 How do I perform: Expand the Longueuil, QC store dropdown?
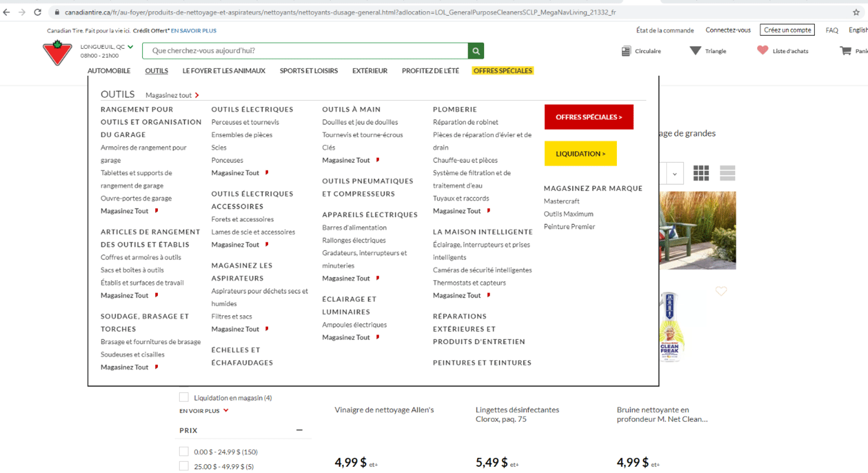point(130,46)
